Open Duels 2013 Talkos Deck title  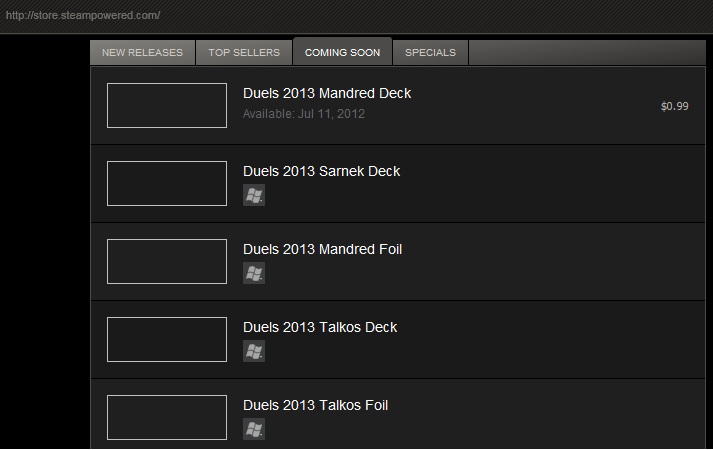[320, 327]
